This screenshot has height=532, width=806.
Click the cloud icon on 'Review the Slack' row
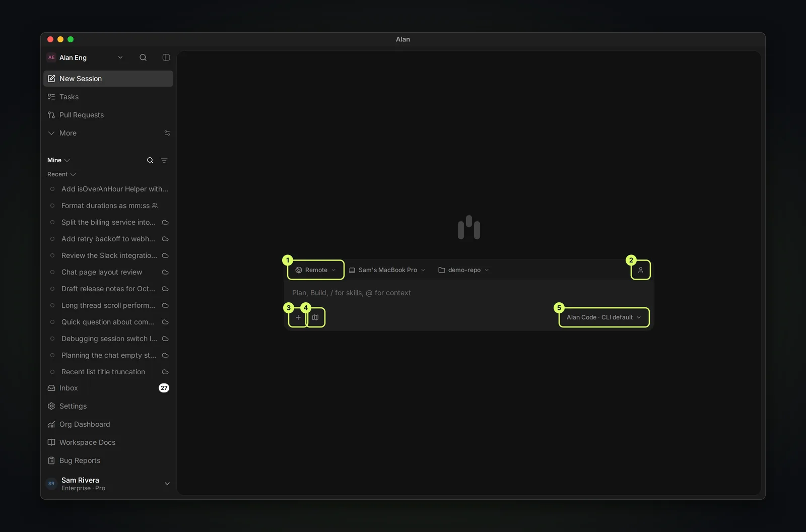(165, 255)
